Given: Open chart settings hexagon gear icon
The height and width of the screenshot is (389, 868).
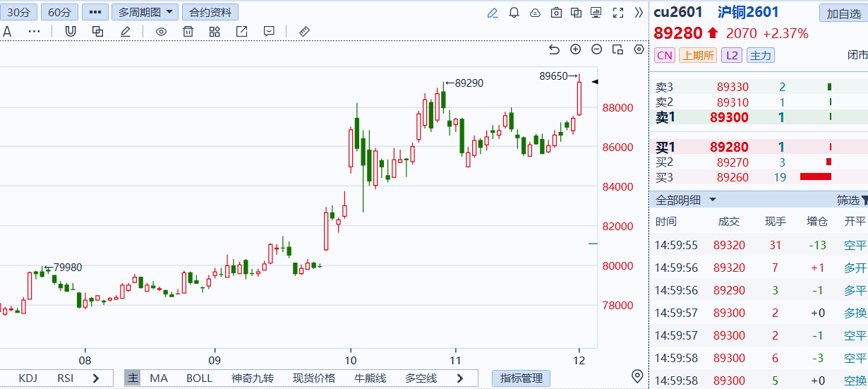Looking at the screenshot, I should tap(639, 49).
